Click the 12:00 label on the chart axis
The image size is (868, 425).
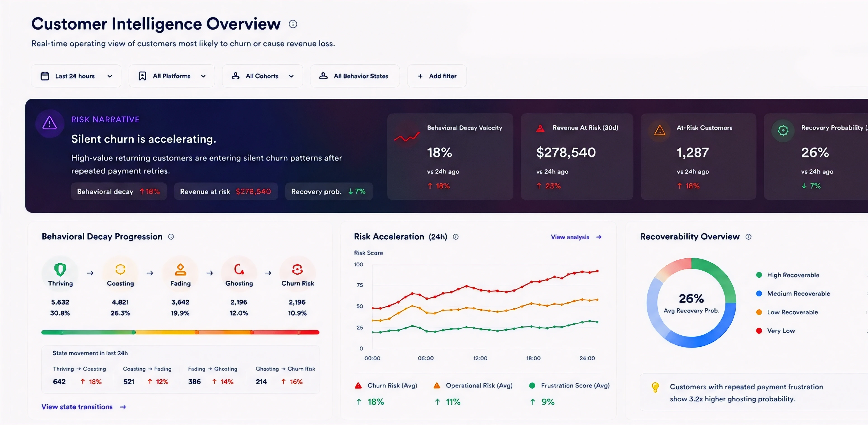(x=480, y=358)
